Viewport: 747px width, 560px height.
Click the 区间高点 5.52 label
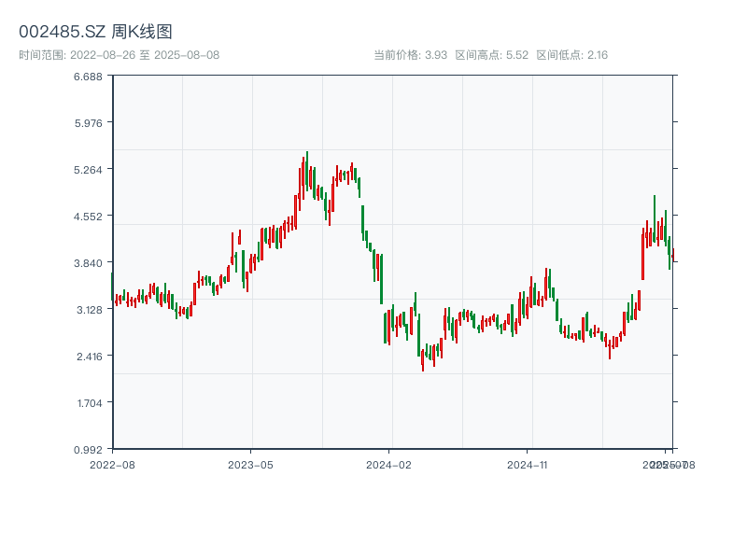(491, 55)
